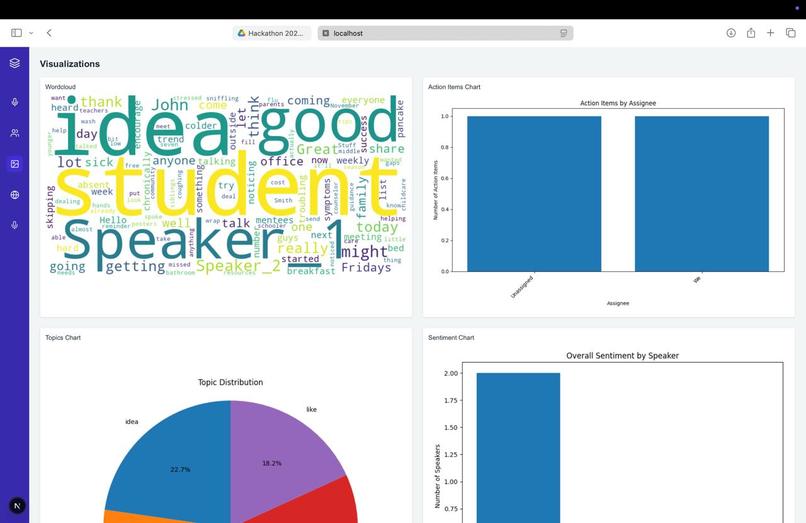806x523 pixels.
Task: Click the Assignee axis label
Action: [618, 303]
